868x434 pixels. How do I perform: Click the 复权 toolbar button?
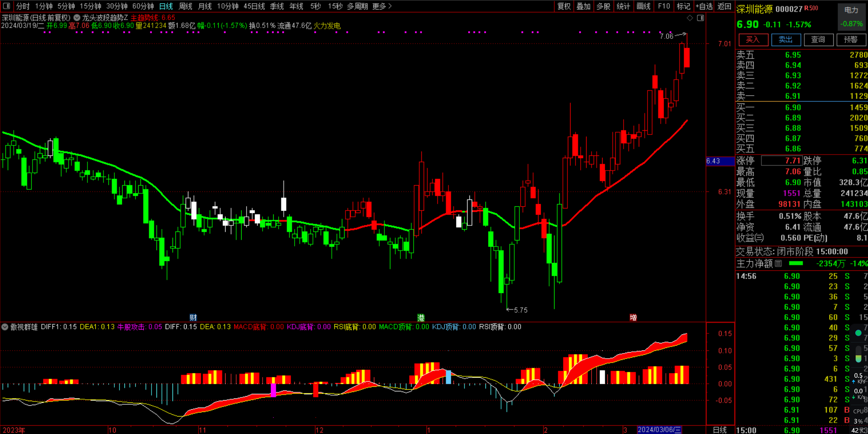564,6
